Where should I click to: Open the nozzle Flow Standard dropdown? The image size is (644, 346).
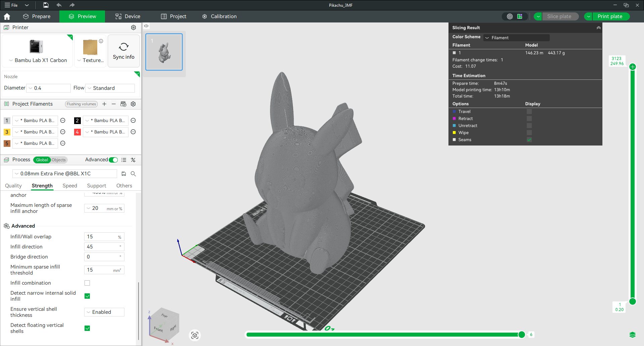(x=110, y=88)
